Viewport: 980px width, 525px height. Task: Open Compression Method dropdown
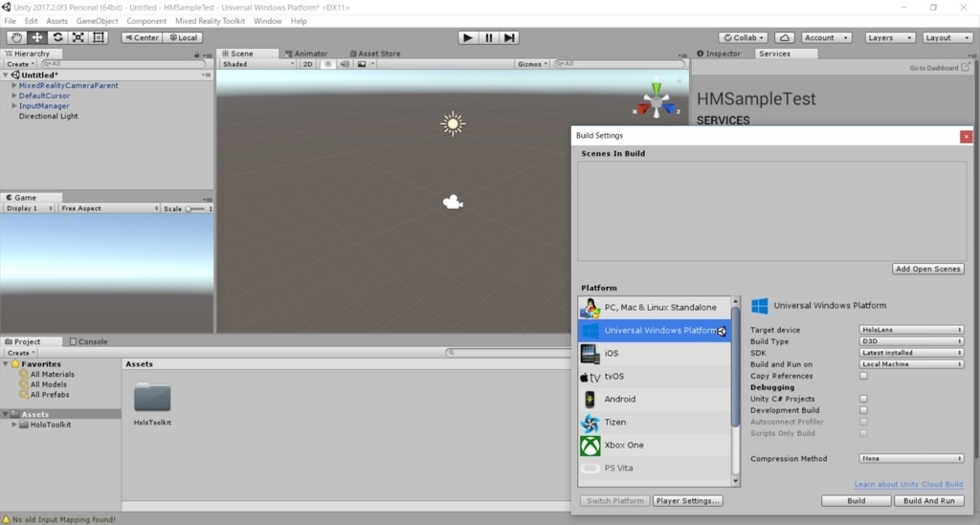click(x=911, y=458)
